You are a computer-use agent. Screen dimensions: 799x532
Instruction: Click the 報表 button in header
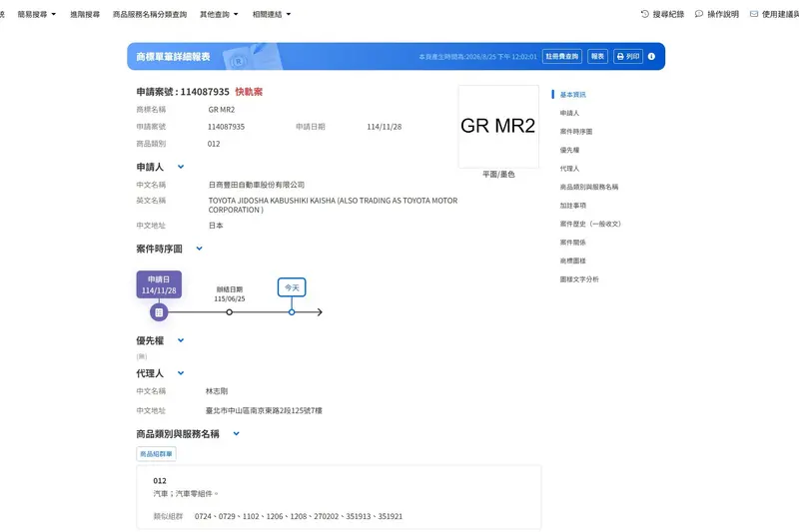[x=597, y=57]
